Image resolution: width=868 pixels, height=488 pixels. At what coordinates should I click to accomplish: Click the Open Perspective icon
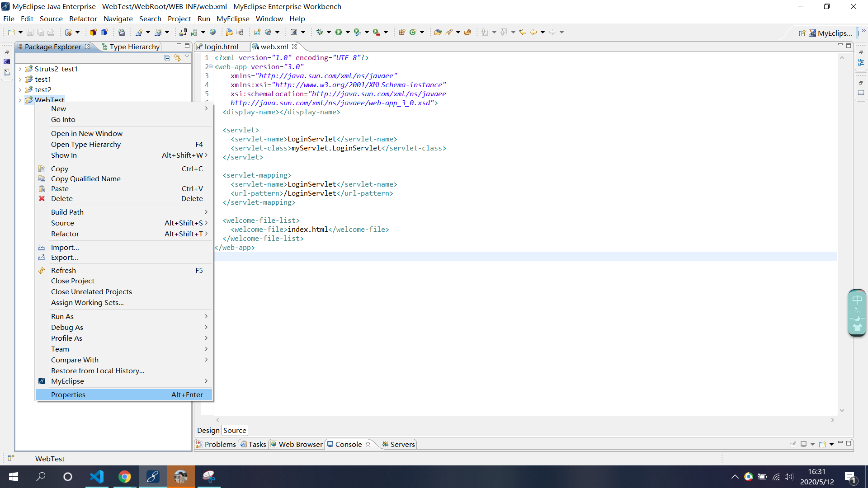pos(802,33)
